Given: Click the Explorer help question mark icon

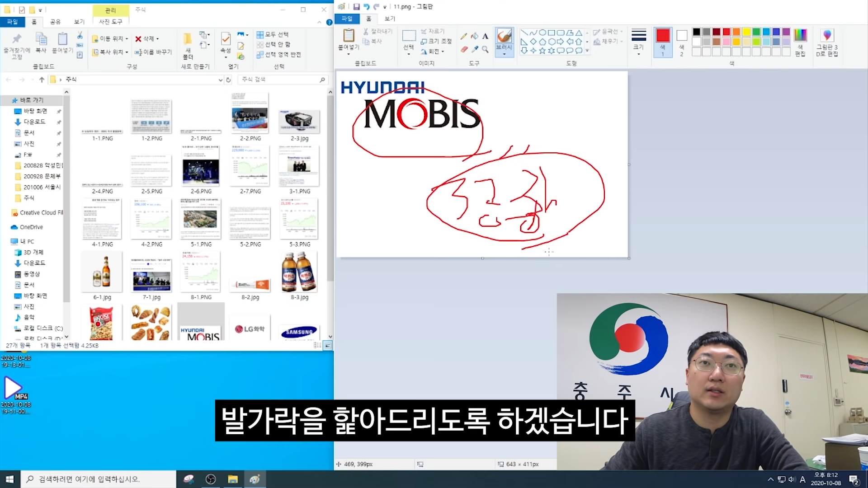Looking at the screenshot, I should click(329, 22).
